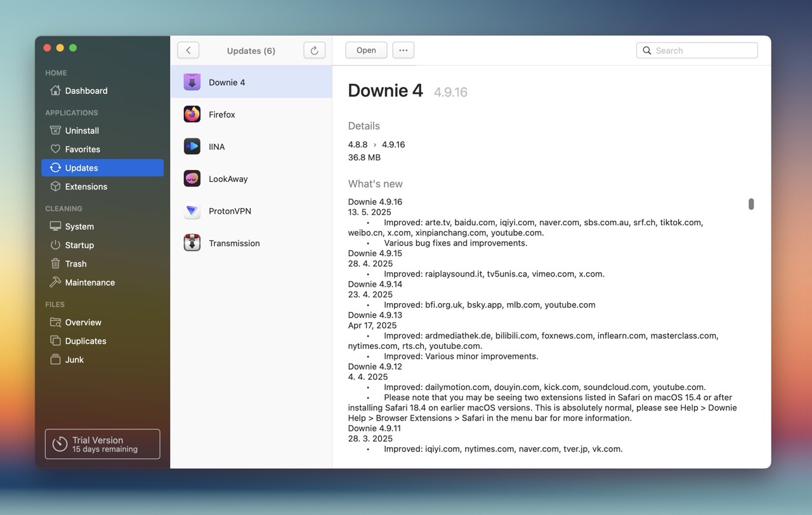The image size is (812, 515).
Task: Click the 36.8 MB size text
Action: pos(364,157)
